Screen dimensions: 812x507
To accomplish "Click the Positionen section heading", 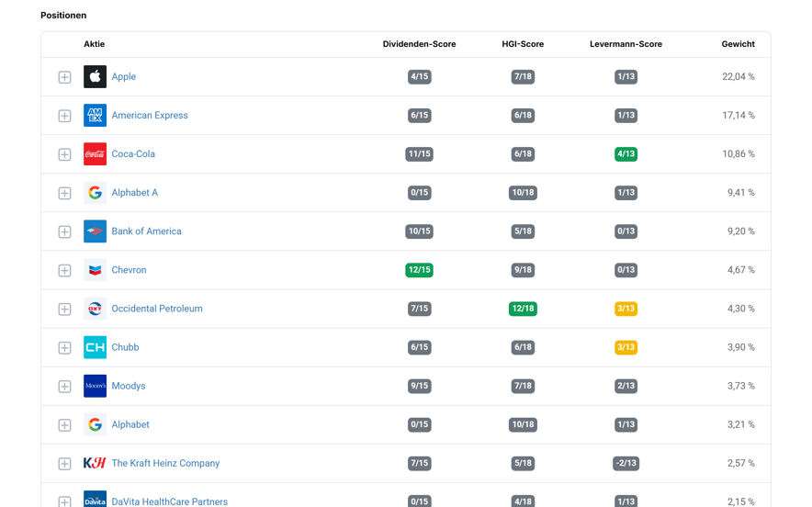I will click(x=63, y=16).
